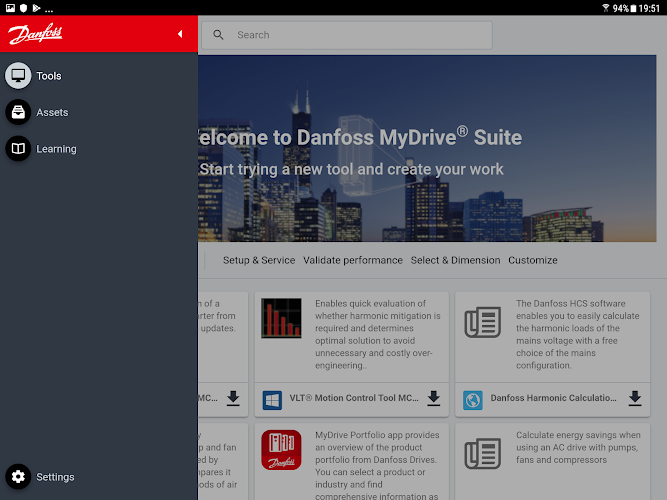Image resolution: width=667 pixels, height=500 pixels.
Task: Click the Windows icon beside VLT Motion Control Tool
Action: click(x=272, y=400)
